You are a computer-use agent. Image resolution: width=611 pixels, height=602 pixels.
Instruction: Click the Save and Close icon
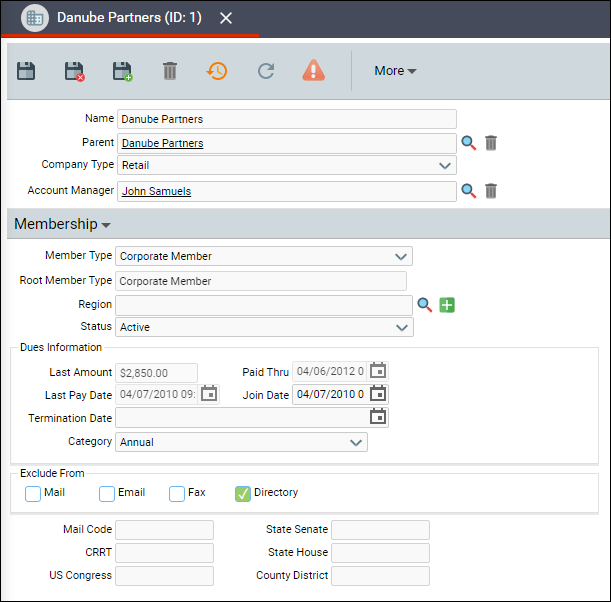coord(74,71)
